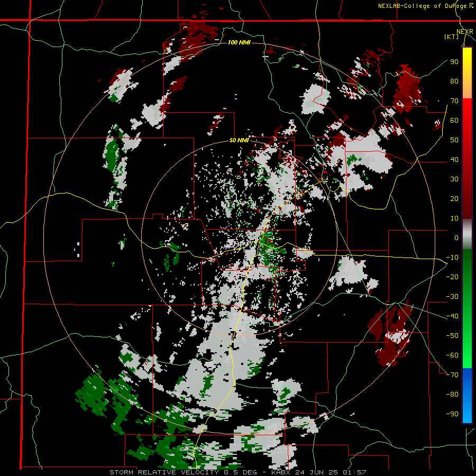Click the [KT] units label
The width and height of the screenshot is (476, 476).
[x=452, y=36]
